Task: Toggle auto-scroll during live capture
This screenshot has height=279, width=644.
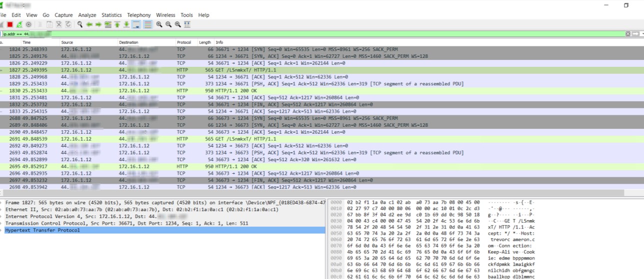Action: [137, 24]
